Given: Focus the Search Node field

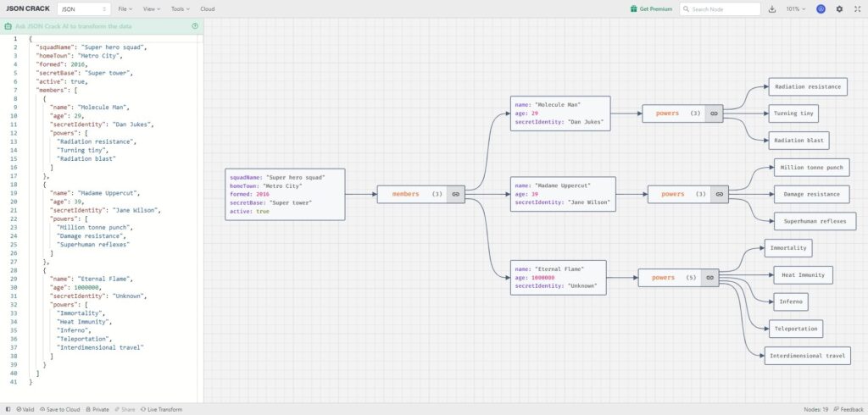Looking at the screenshot, I should 721,8.
